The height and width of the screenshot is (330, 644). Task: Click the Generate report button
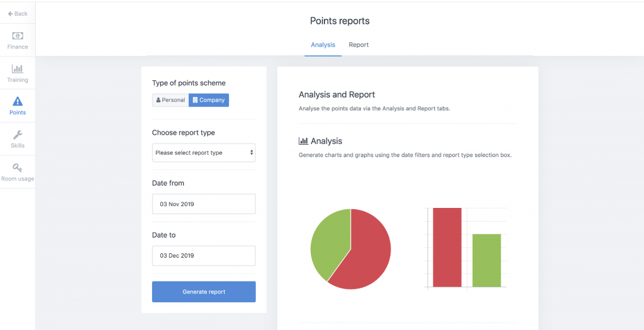point(204,292)
